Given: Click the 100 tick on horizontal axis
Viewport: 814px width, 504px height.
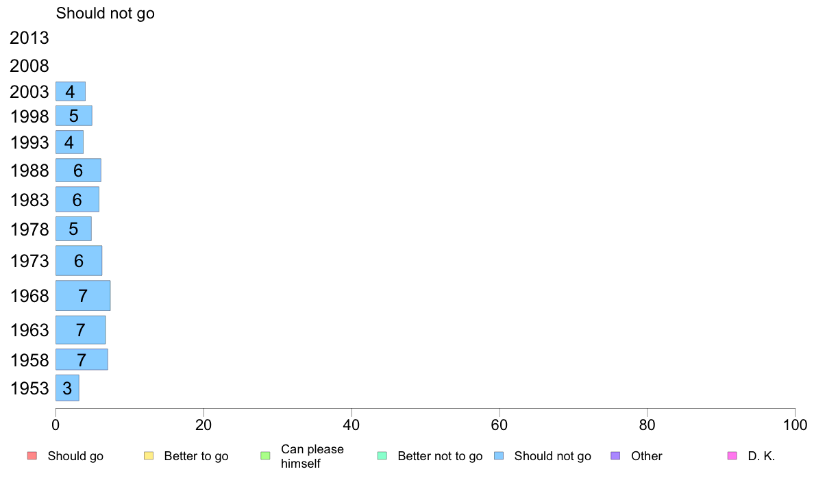Looking at the screenshot, I should click(795, 425).
